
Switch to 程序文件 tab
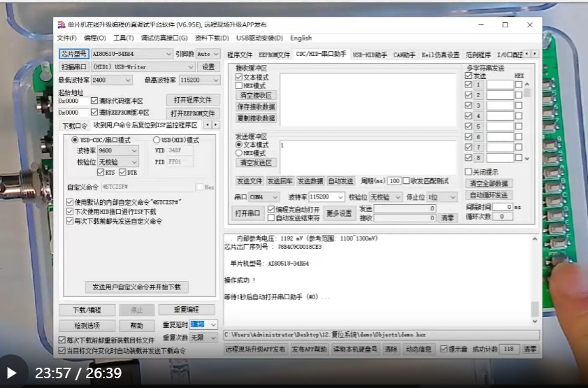(x=240, y=55)
